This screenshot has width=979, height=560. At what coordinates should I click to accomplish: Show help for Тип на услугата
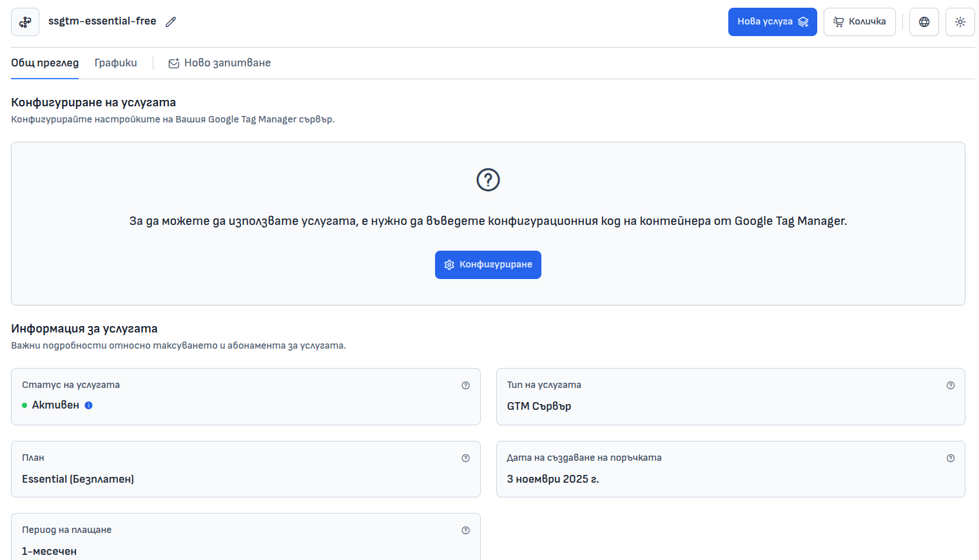[x=950, y=385]
